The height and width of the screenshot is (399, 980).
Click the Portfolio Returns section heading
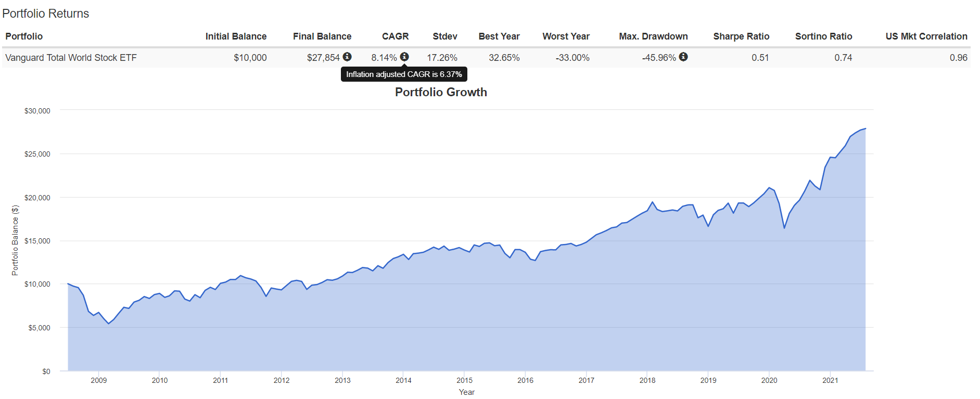(46, 14)
